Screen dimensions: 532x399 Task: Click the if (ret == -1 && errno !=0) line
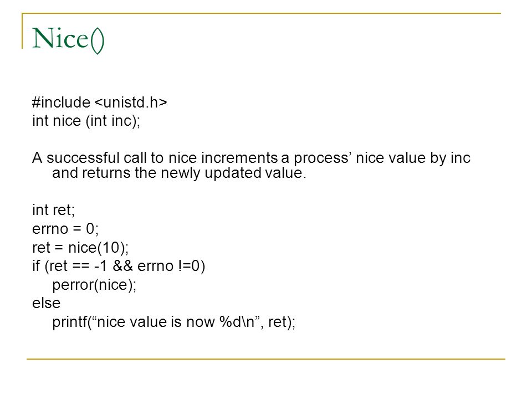coord(119,266)
